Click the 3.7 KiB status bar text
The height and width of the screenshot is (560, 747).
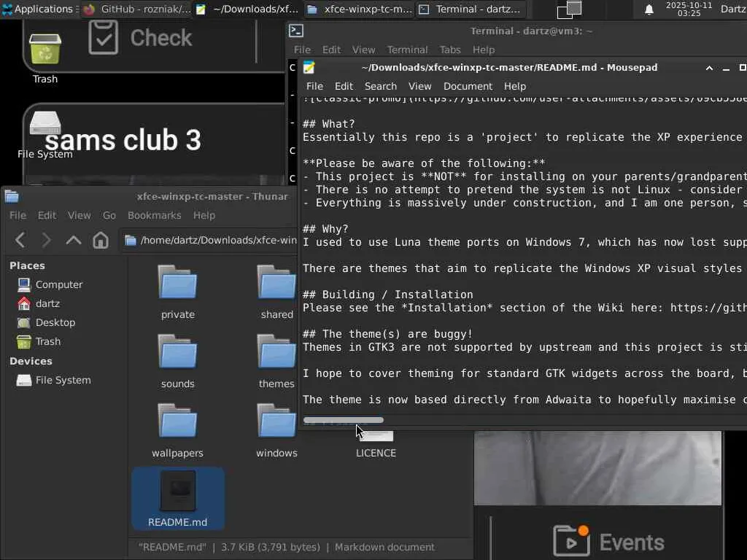coord(271,547)
